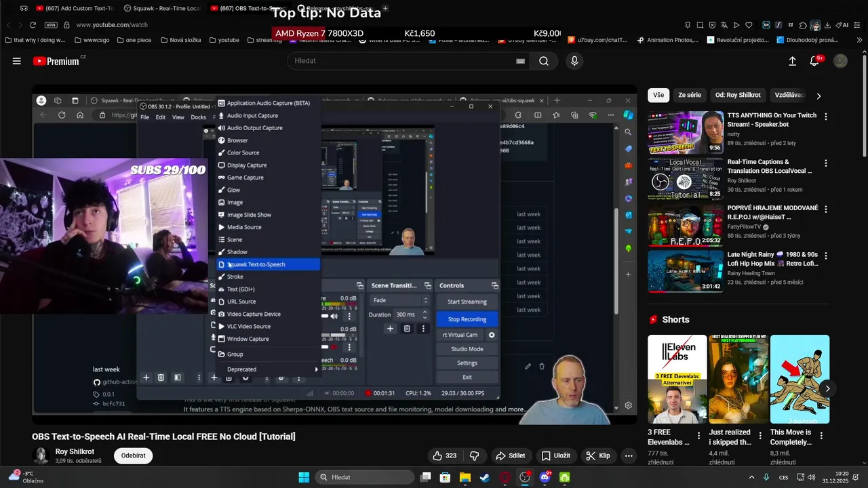Select Media Source in video's OBS menu
This screenshot has height=488, width=868.
tap(268, 227)
